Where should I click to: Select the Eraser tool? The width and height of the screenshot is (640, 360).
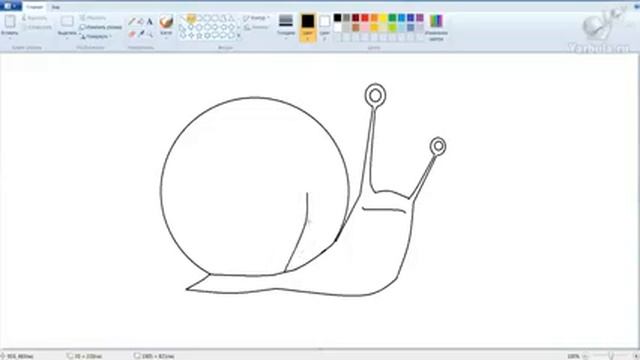(x=132, y=34)
